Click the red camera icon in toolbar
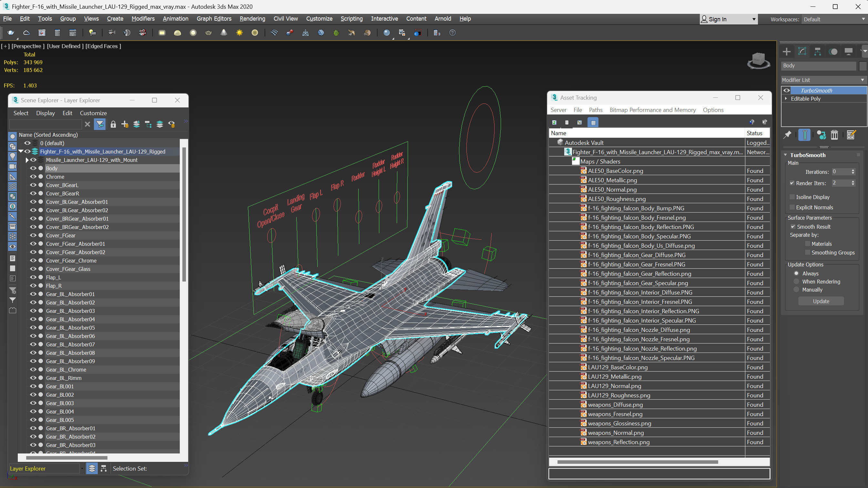868x488 pixels. pyautogui.click(x=143, y=33)
